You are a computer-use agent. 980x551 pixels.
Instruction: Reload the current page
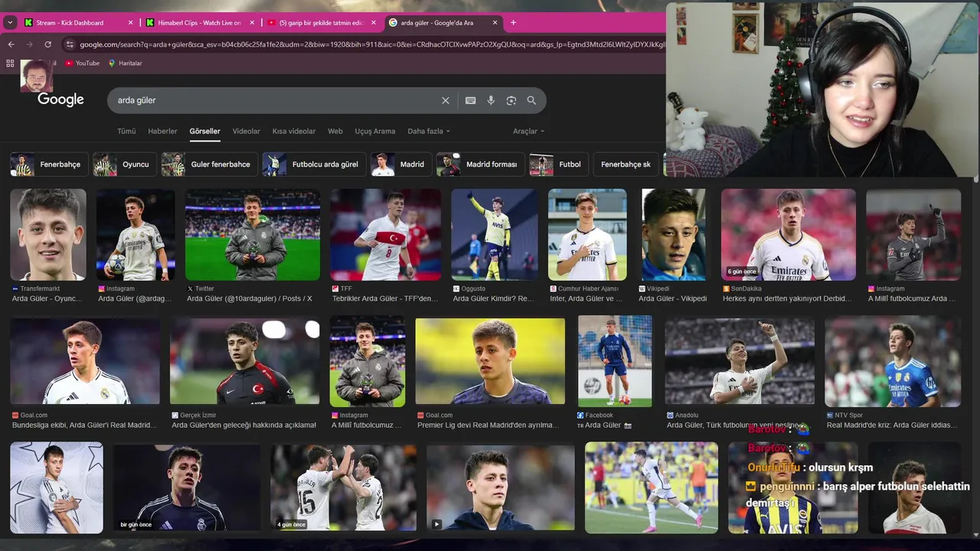pyautogui.click(x=48, y=44)
